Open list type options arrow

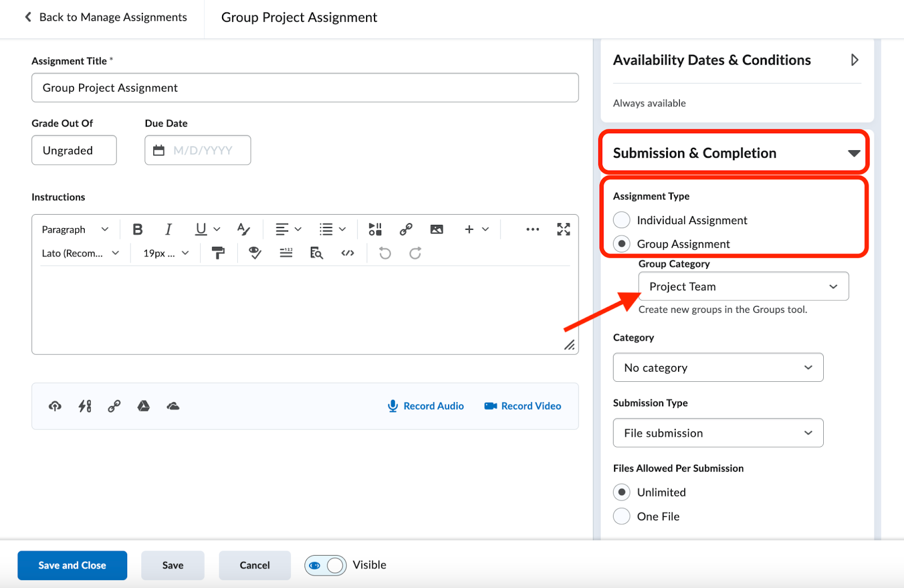point(342,229)
